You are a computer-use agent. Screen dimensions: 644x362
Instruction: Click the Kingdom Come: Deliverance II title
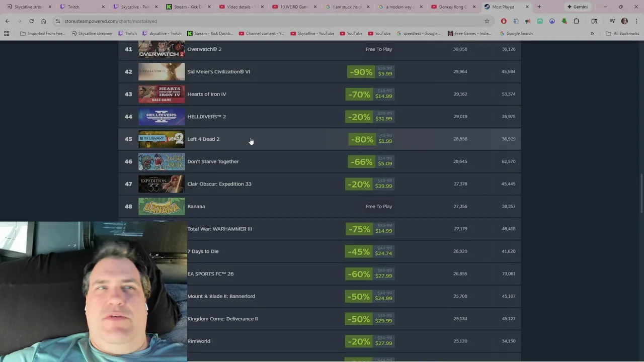click(x=222, y=319)
